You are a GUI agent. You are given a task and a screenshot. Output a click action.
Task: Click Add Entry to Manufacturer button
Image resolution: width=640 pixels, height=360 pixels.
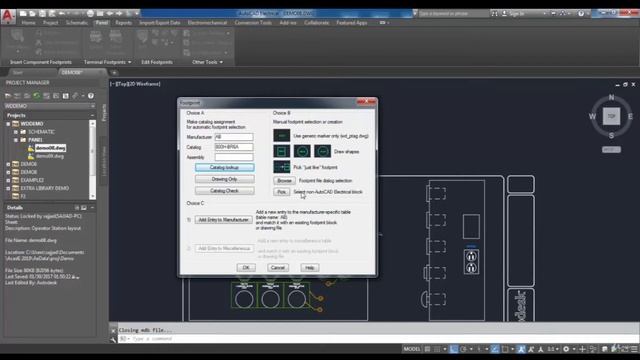[x=224, y=220]
